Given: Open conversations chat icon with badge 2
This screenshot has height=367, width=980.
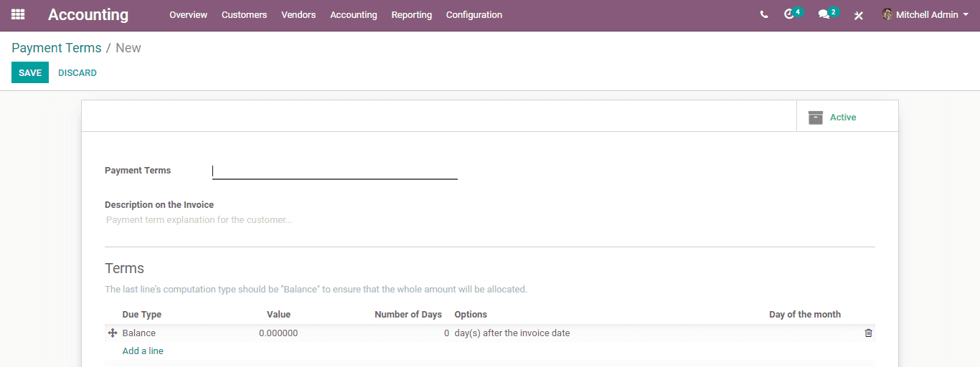Looking at the screenshot, I should point(828,14).
